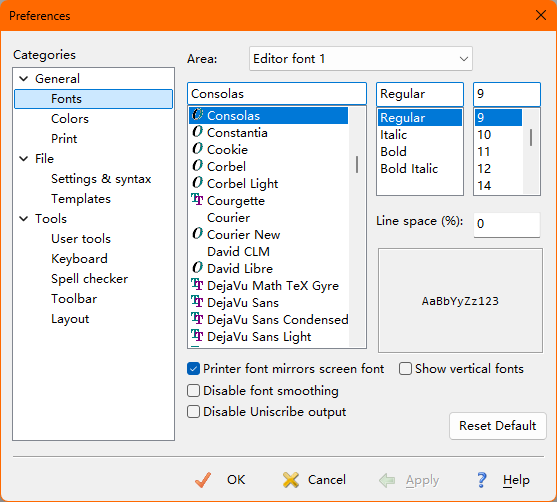
Task: Uncheck Printer font mirrors screen font
Action: 193,369
